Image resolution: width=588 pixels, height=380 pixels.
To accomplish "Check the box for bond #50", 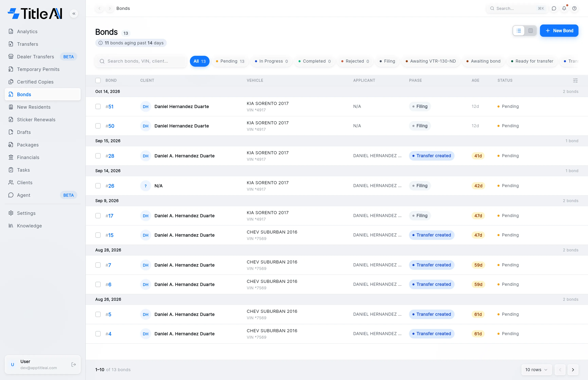I will (x=98, y=126).
